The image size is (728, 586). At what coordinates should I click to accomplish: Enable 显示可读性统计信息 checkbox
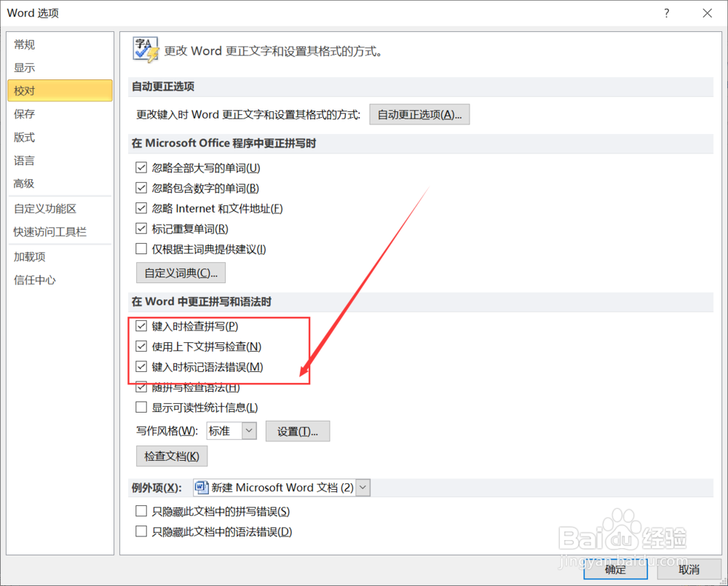tap(141, 407)
